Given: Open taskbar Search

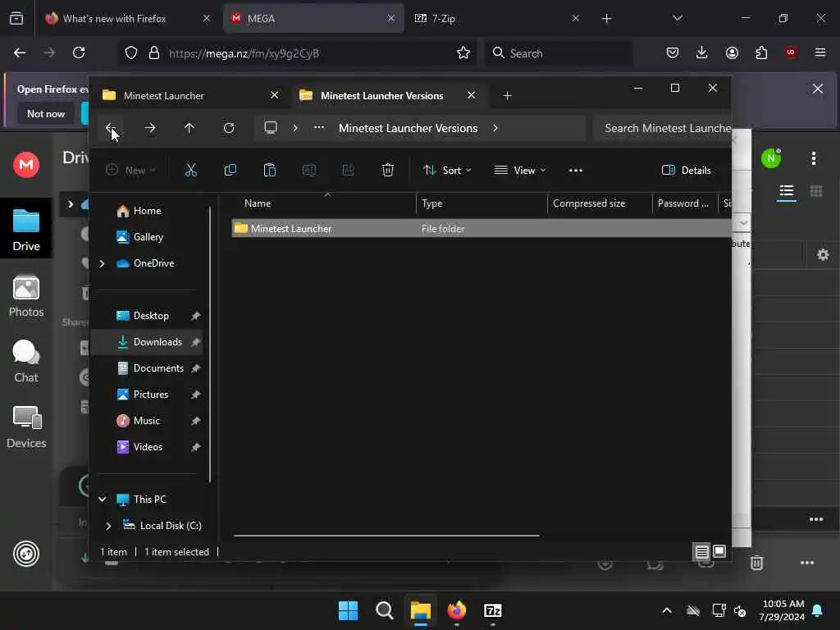Looking at the screenshot, I should tap(385, 610).
